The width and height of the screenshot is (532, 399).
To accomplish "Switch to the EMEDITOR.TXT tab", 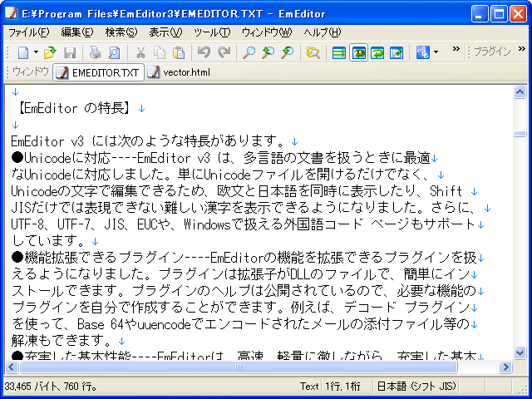I will [98, 72].
